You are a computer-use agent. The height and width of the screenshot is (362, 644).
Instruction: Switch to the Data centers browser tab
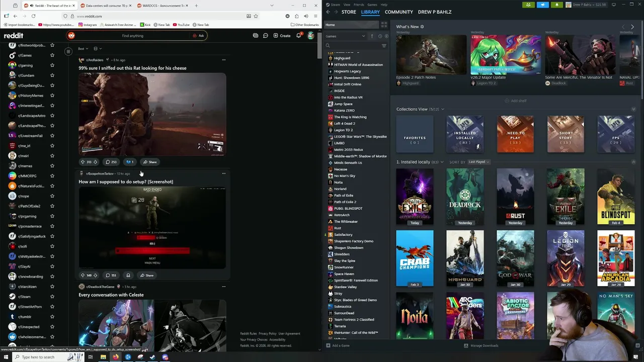pos(106,6)
